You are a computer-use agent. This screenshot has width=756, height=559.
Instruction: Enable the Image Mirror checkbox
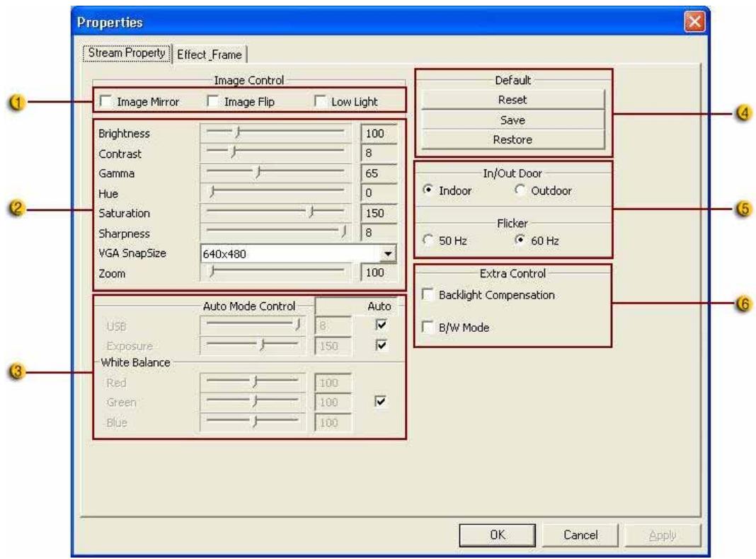(105, 101)
